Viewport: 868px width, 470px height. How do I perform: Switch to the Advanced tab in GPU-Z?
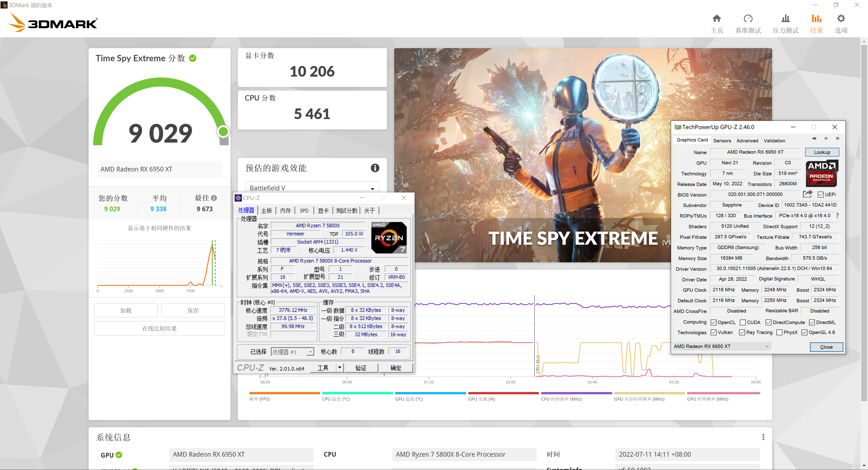coord(747,141)
